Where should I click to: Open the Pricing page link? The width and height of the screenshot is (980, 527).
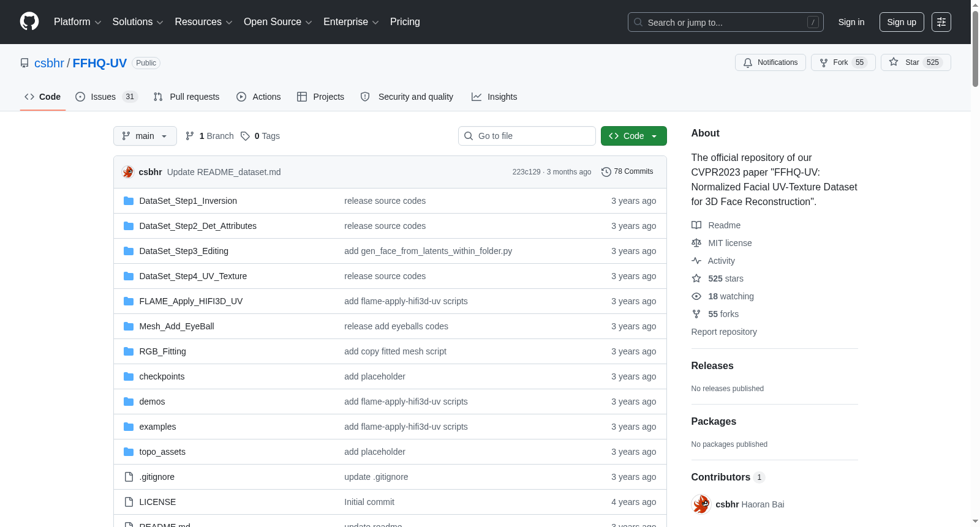click(405, 22)
